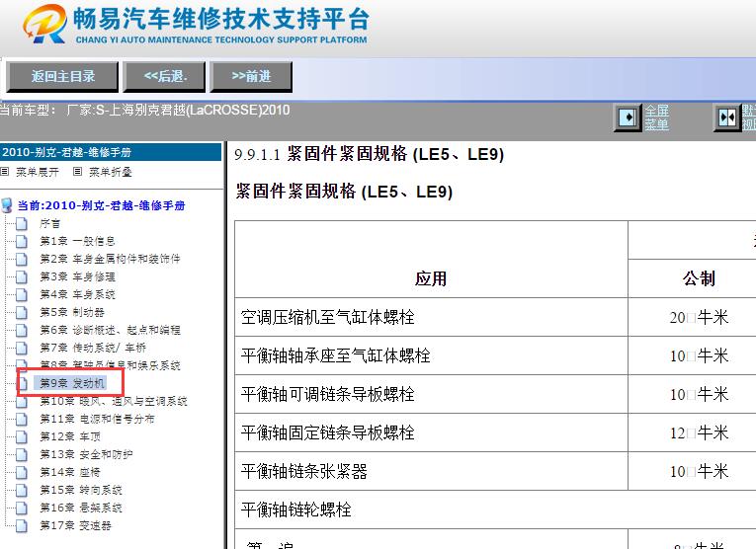The image size is (756, 549).
Task: Click page icon beside 第7章 传动系统/车桥
Action: click(21, 348)
